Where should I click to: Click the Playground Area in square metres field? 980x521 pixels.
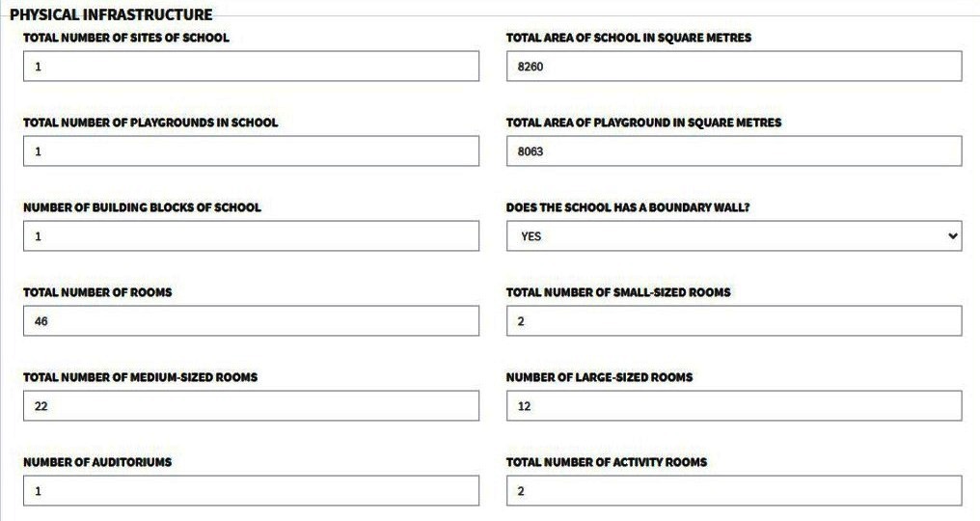point(733,151)
